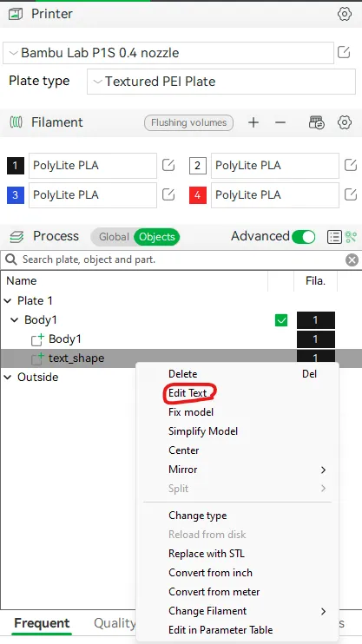Open printer settings gear icon

345,14
